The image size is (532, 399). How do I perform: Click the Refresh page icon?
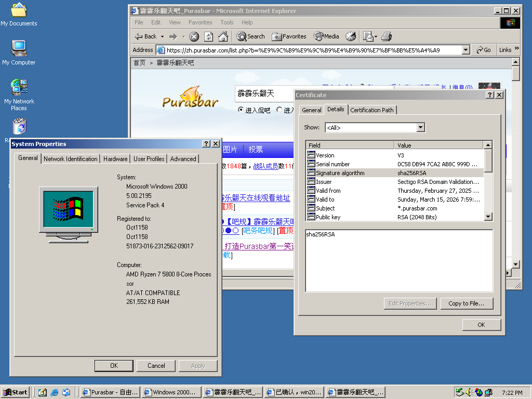pyautogui.click(x=208, y=36)
